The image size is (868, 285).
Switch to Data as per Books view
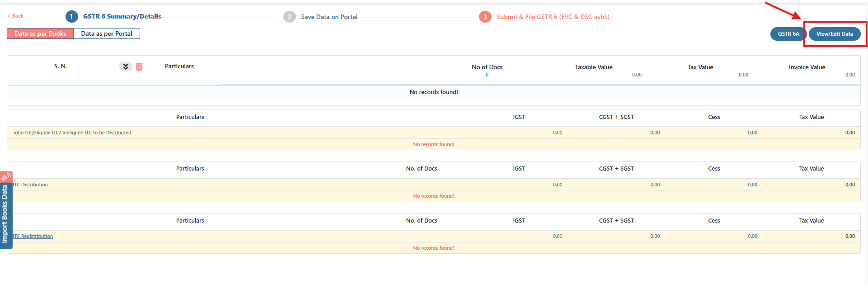point(40,34)
